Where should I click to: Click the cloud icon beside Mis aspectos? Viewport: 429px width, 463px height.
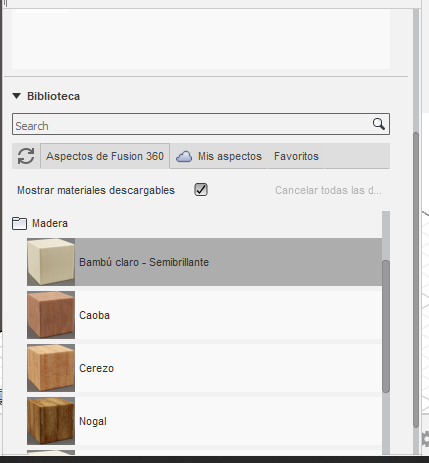point(184,156)
